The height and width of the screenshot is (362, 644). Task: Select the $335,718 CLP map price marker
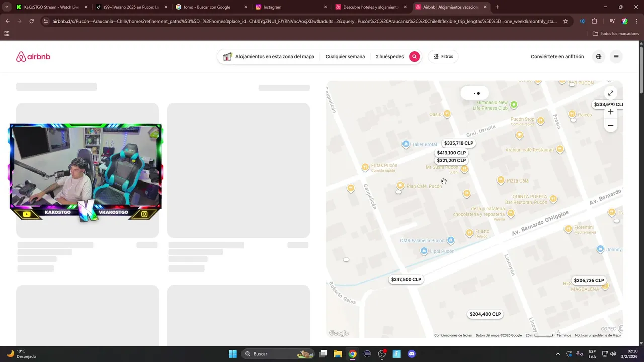tap(458, 143)
